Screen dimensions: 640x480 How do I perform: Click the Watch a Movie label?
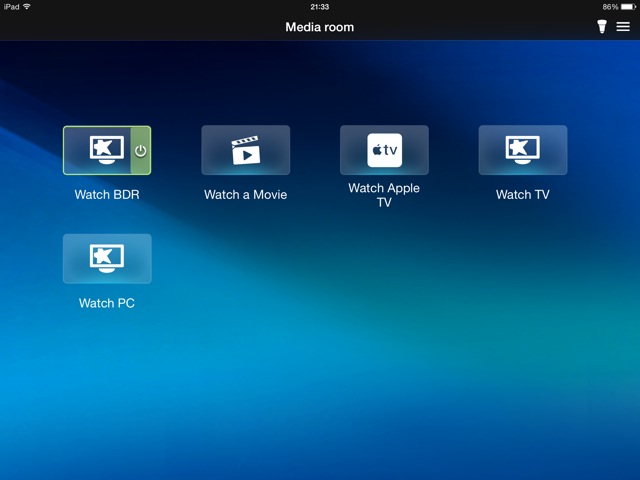tap(246, 195)
